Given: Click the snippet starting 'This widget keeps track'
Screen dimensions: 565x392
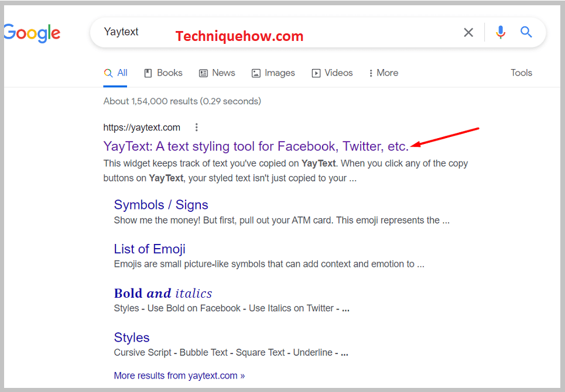Looking at the screenshot, I should click(x=285, y=171).
